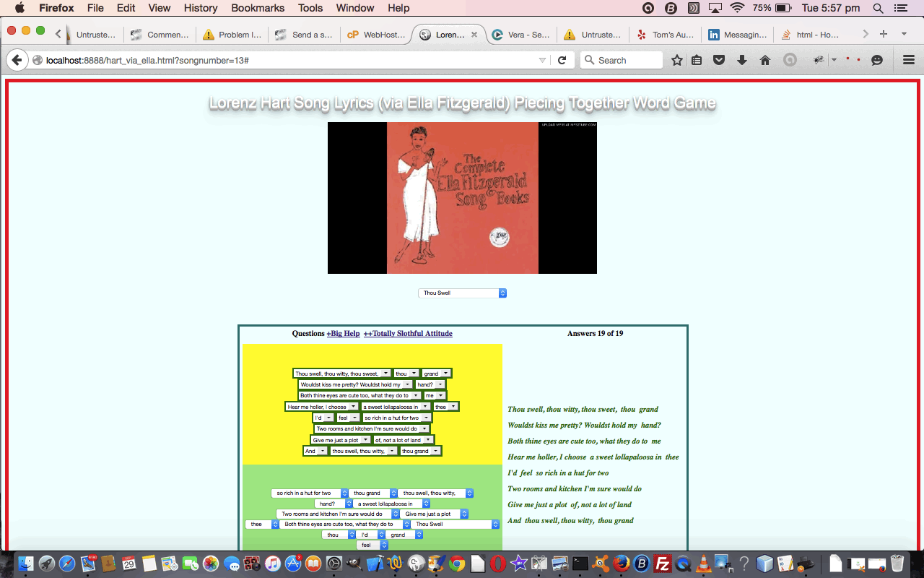Open 'Two rooms and kitchen' yellow-area dropdown
The height and width of the screenshot is (578, 924).
pyautogui.click(x=372, y=428)
